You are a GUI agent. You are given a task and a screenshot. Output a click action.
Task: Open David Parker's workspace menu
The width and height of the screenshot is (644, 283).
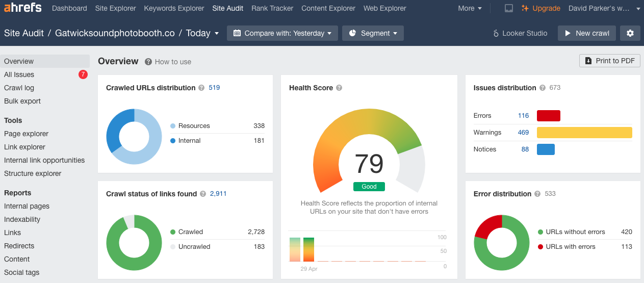click(604, 8)
